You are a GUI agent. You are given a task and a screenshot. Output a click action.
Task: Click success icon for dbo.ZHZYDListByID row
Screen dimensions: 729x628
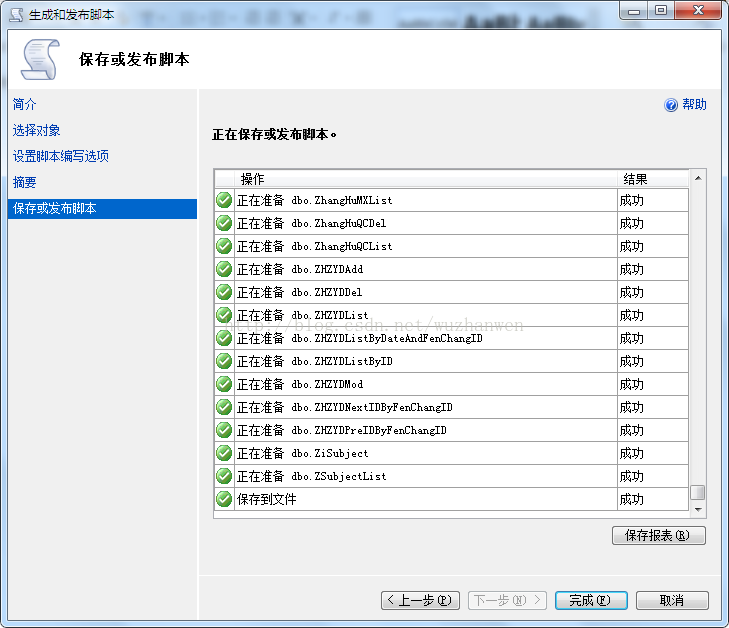pos(224,361)
